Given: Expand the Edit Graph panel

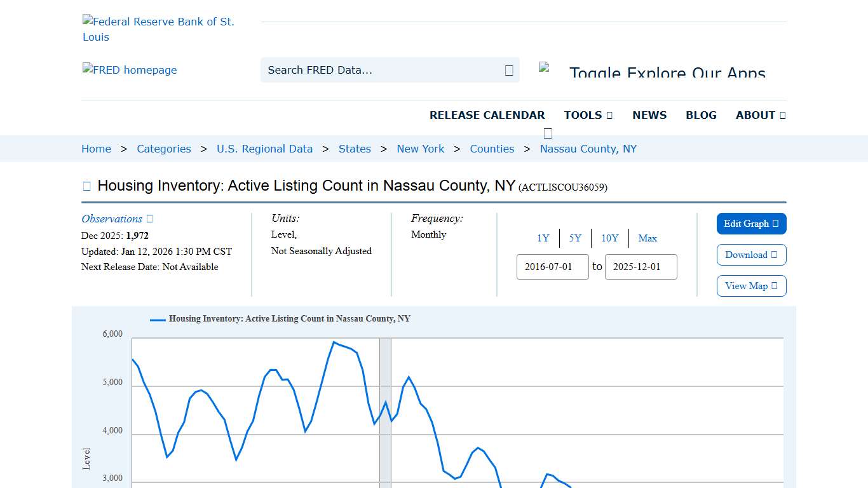Looking at the screenshot, I should (751, 224).
